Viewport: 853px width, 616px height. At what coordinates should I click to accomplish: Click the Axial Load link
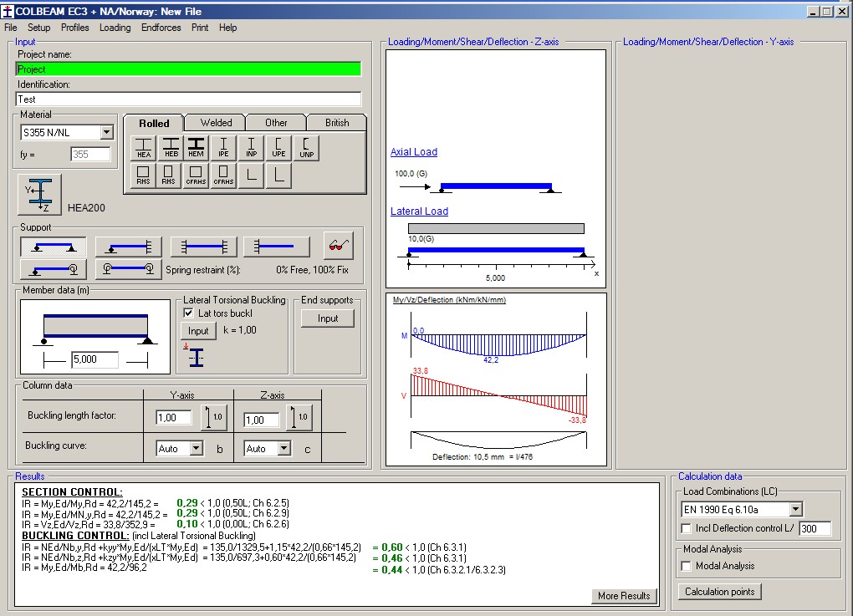pos(414,152)
